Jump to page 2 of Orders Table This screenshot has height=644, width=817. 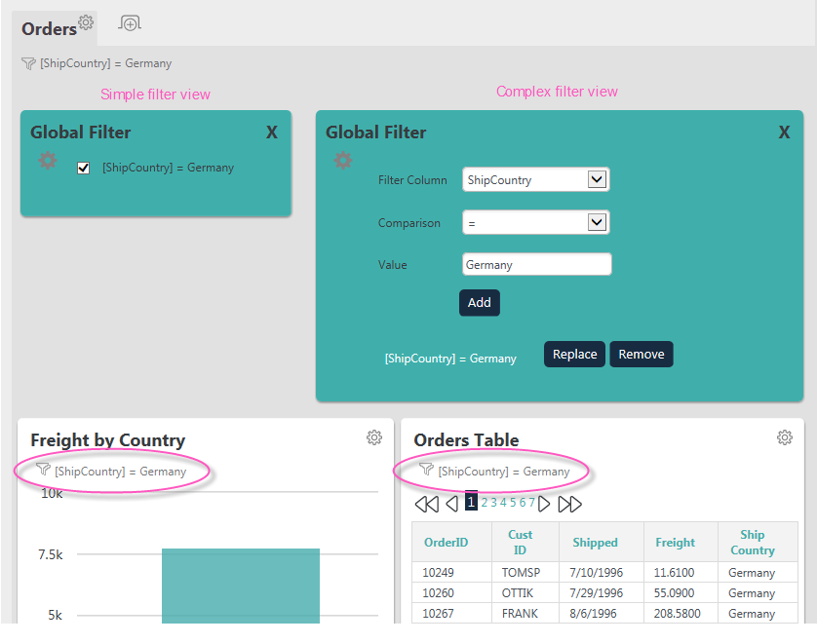pyautogui.click(x=485, y=503)
